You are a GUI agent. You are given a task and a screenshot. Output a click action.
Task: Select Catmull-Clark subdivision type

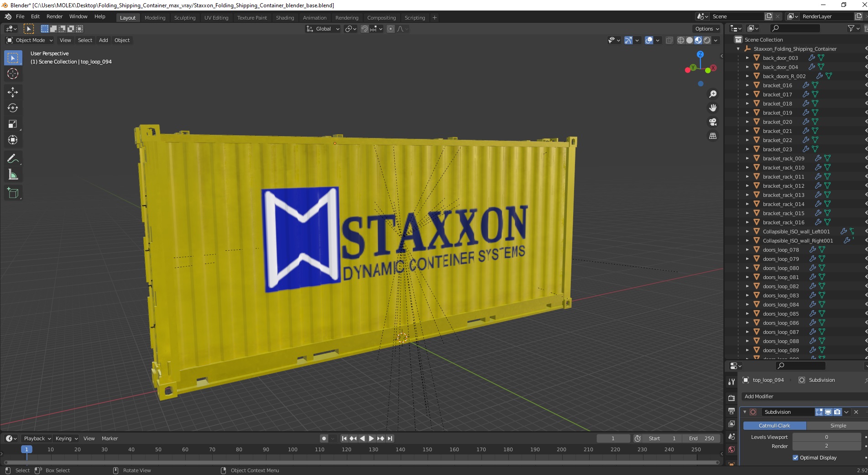coord(774,426)
